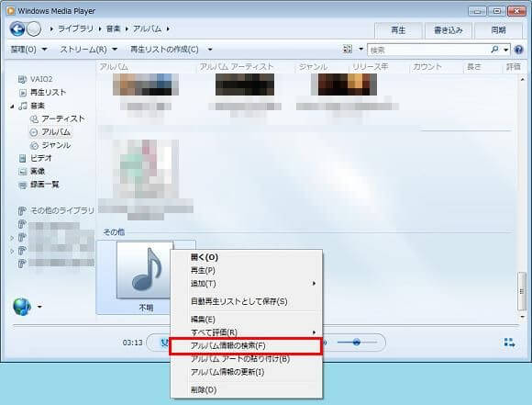Sort by ジャンル column header
Screen dimensions: 532x405
point(313,67)
